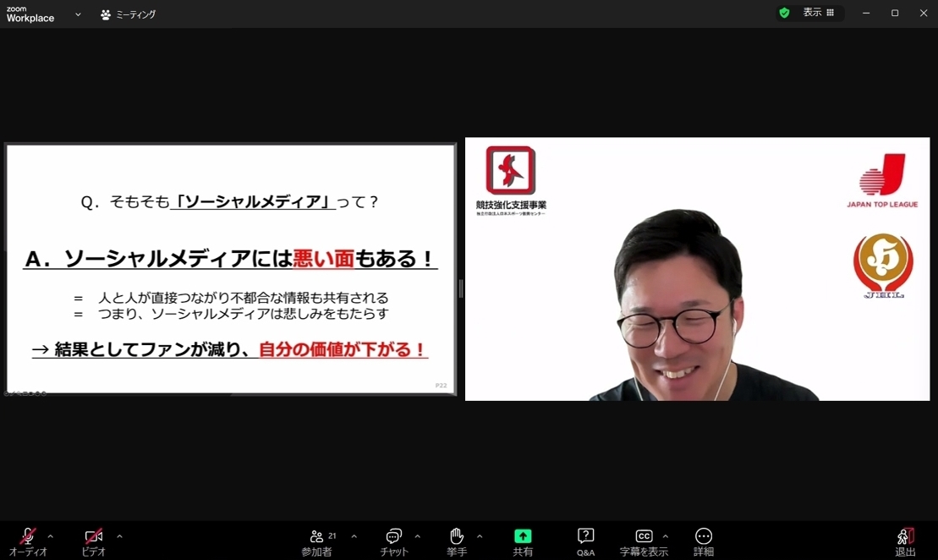The height and width of the screenshot is (560, 938).
Task: Turn on video camera (ビデオ)
Action: [x=93, y=535]
